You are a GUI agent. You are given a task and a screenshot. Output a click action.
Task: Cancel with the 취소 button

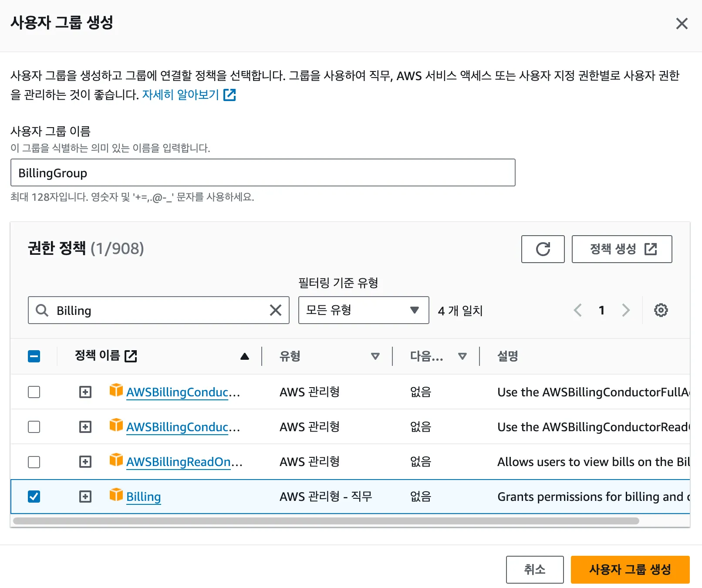point(535,570)
